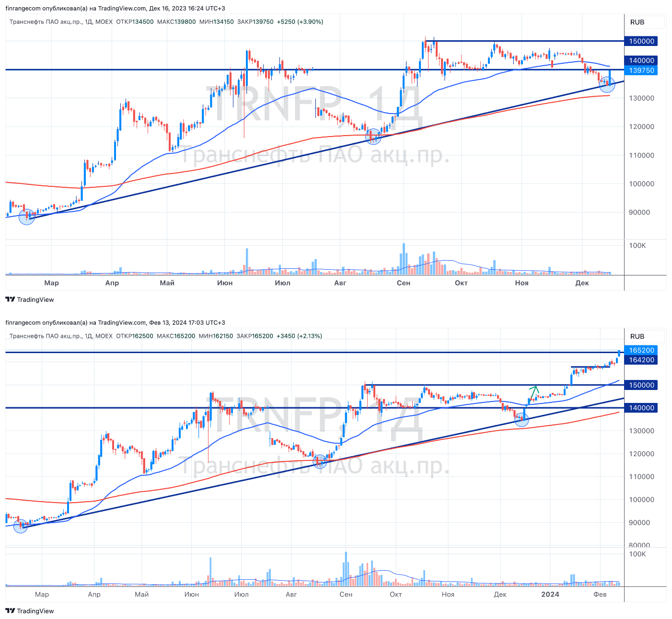Click the Транснефть symbol title on the lower chart
This screenshot has height=619, width=672.
(x=61, y=336)
